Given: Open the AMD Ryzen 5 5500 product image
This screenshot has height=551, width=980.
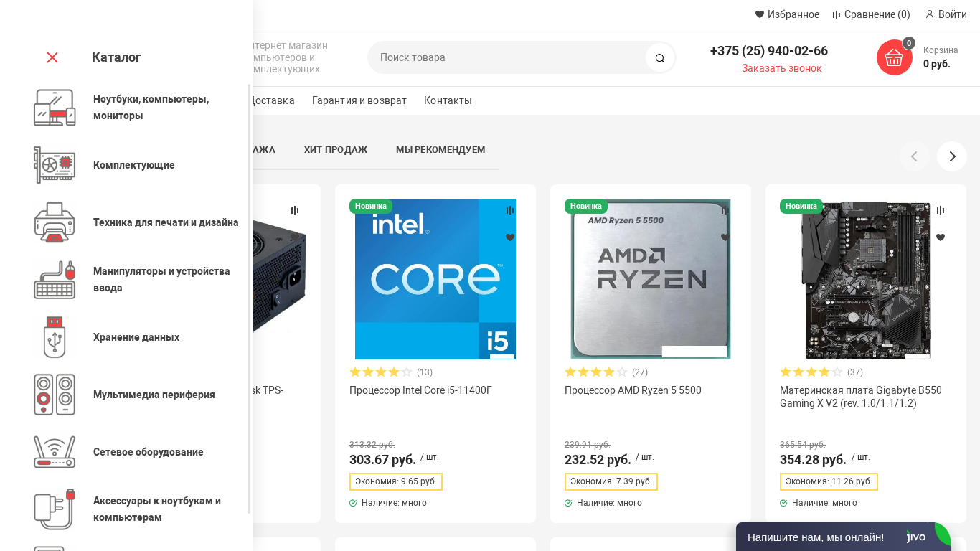Looking at the screenshot, I should (651, 279).
